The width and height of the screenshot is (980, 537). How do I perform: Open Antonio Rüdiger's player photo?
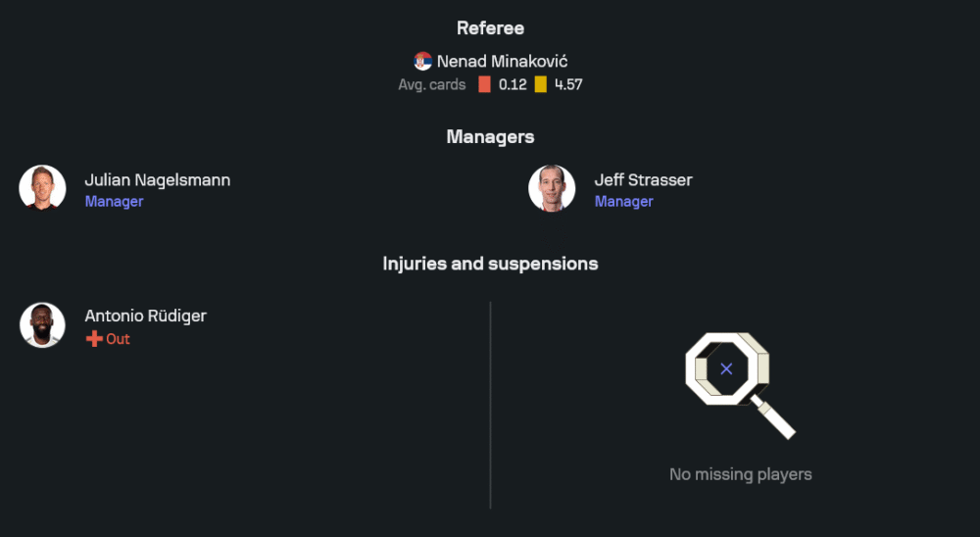pos(42,325)
